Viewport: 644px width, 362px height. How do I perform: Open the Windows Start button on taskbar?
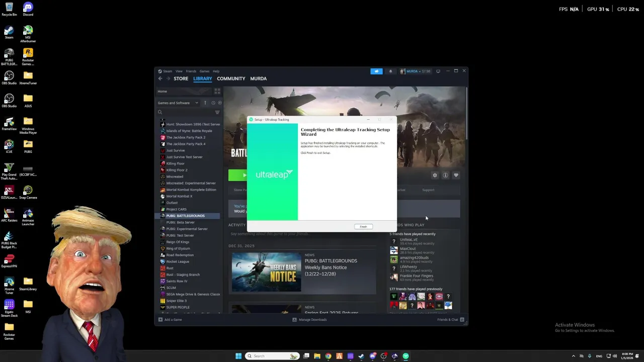click(238, 356)
